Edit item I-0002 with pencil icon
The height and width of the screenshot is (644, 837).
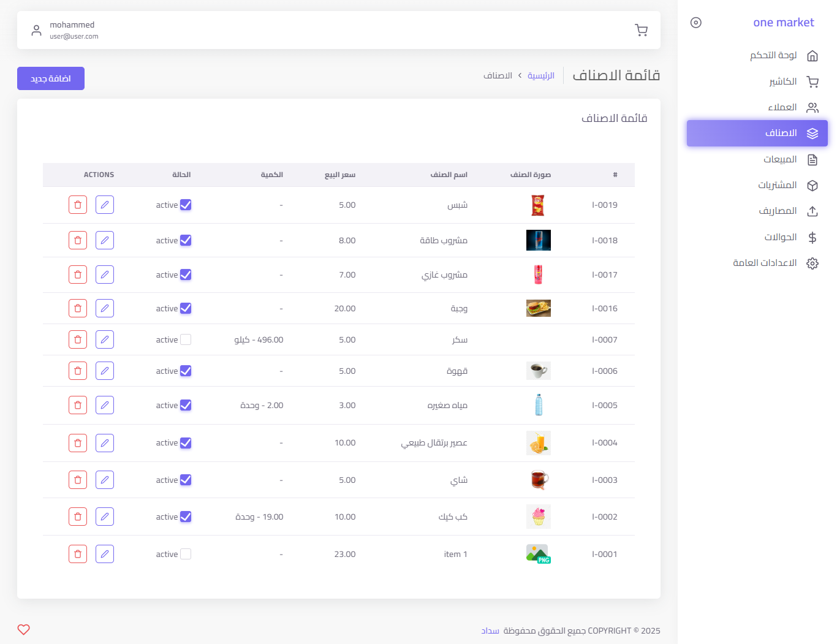tap(105, 517)
